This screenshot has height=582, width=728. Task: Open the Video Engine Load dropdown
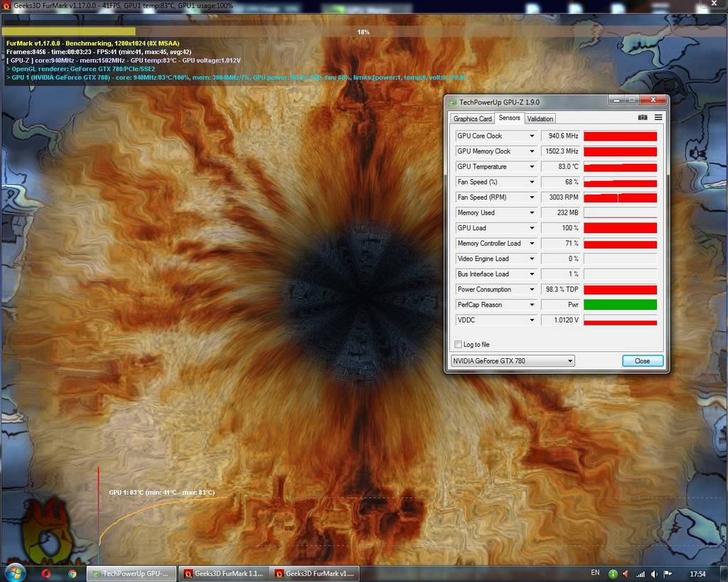[532, 259]
